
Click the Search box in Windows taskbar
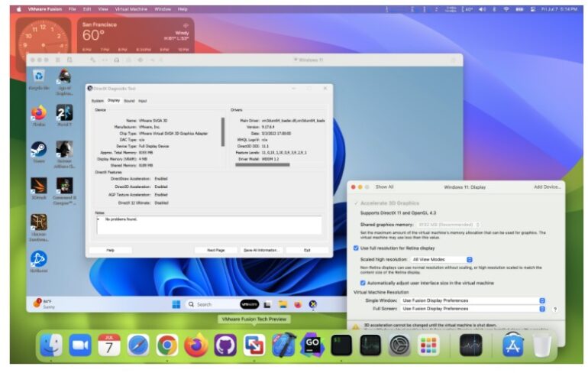[210, 304]
